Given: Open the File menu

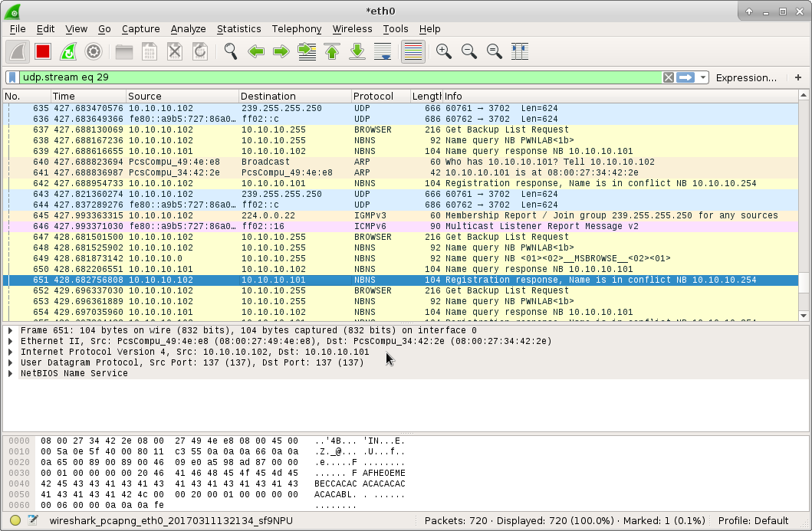Looking at the screenshot, I should (18, 29).
